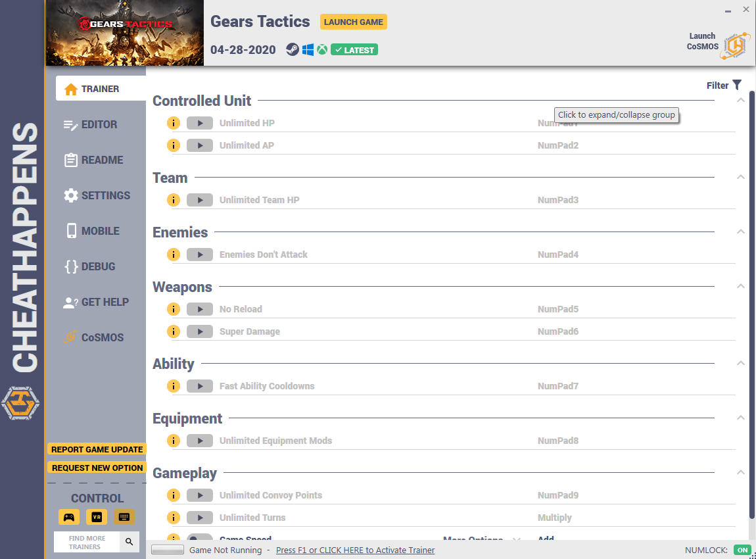
Task: Enable Fast Ability Cooldowns toggle
Action: click(200, 386)
